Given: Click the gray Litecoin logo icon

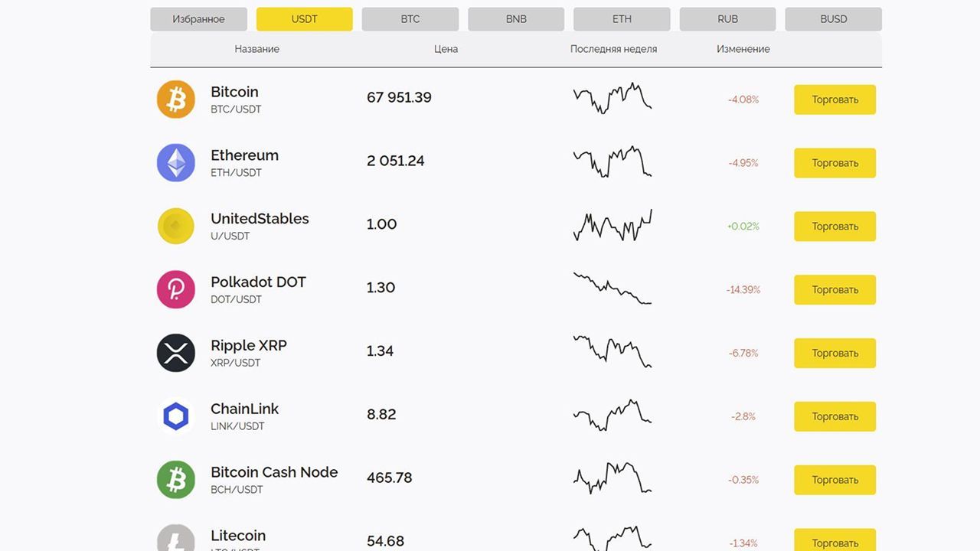Looking at the screenshot, I should pos(176,539).
